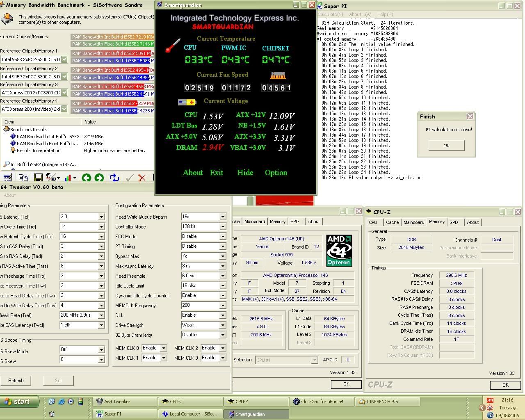Click About link in Smartguardian
This screenshot has width=525, height=420.
[x=193, y=173]
